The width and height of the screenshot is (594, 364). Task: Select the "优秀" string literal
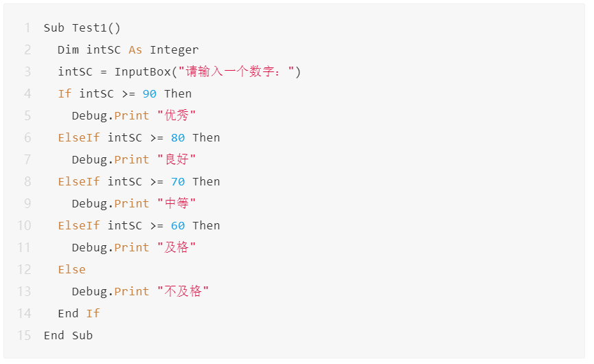click(x=176, y=115)
